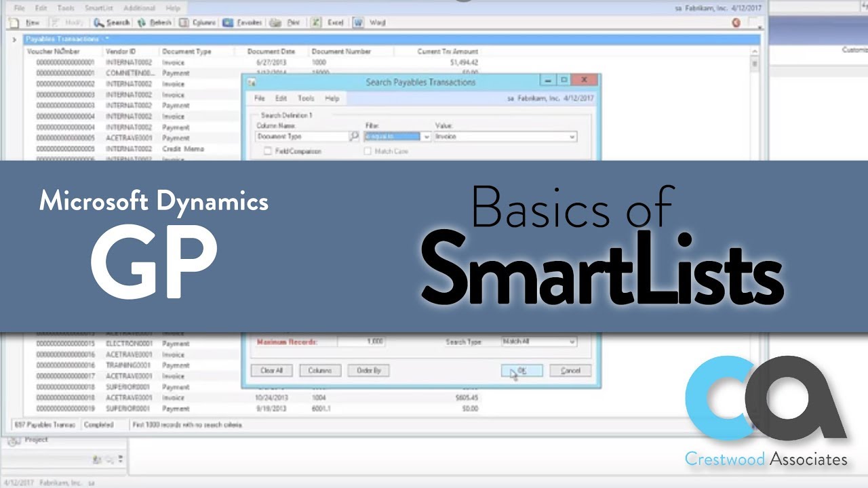Toggle the Match Case checkbox

click(x=368, y=151)
